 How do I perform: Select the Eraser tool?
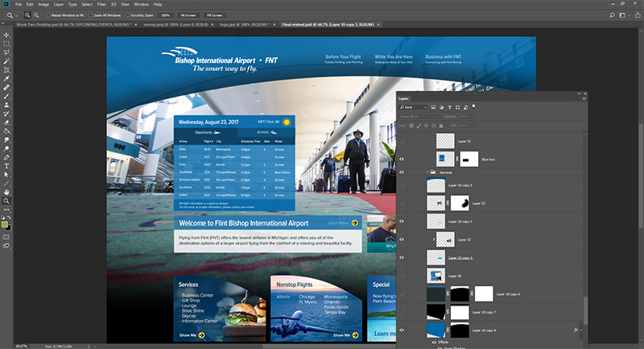click(x=6, y=123)
